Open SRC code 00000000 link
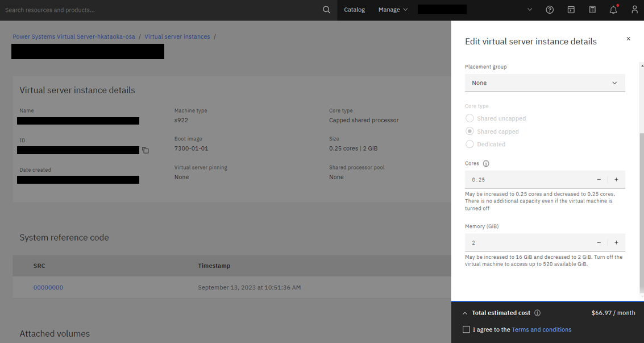 point(48,288)
